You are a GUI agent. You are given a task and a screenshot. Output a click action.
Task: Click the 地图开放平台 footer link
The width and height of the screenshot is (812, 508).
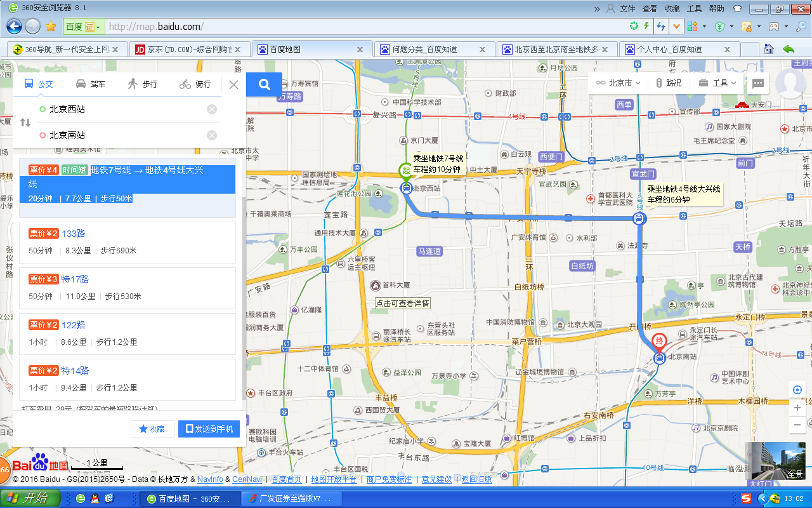(334, 479)
